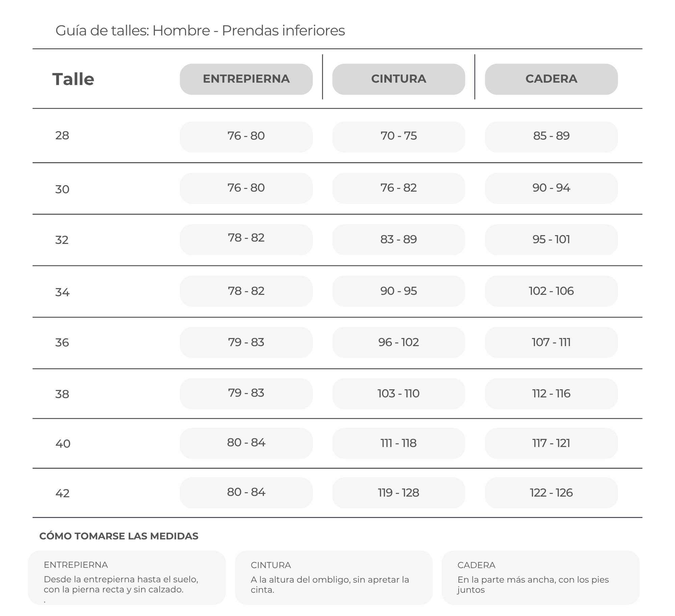
Task: Select hip value 122 - 126
Action: [551, 493]
